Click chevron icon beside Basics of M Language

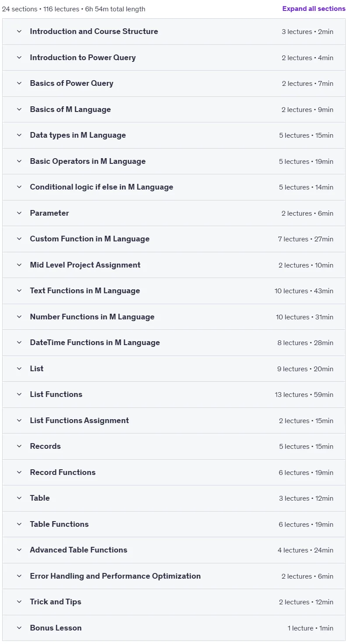(19, 109)
